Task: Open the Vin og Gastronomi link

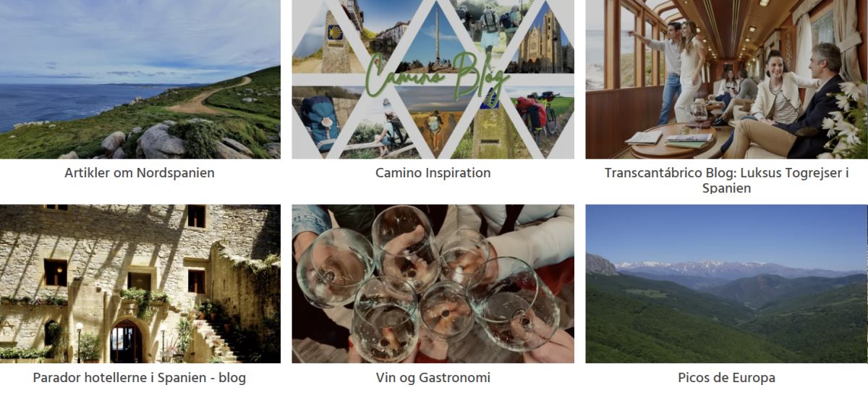Action: tap(433, 378)
